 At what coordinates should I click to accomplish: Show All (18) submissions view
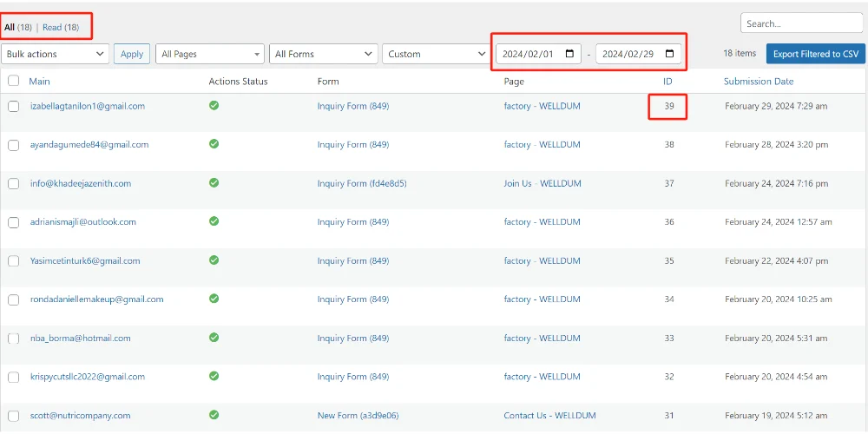point(17,27)
